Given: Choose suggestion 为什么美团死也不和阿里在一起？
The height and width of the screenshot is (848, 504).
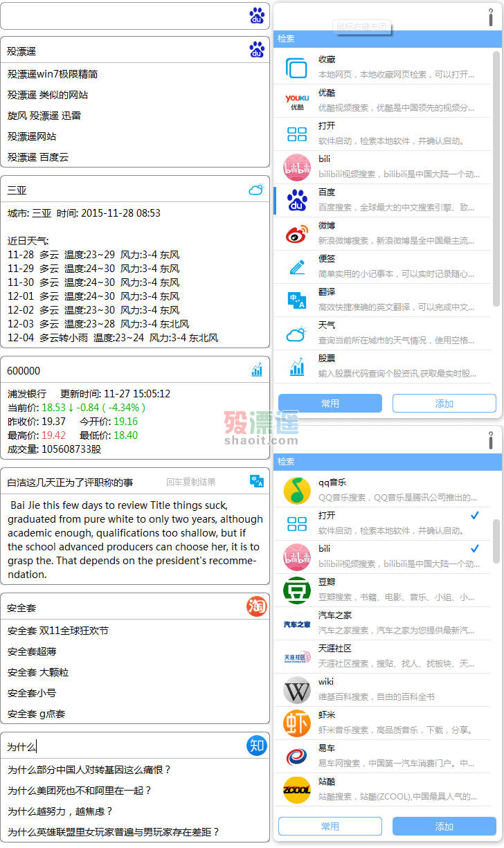Looking at the screenshot, I should point(80,790).
